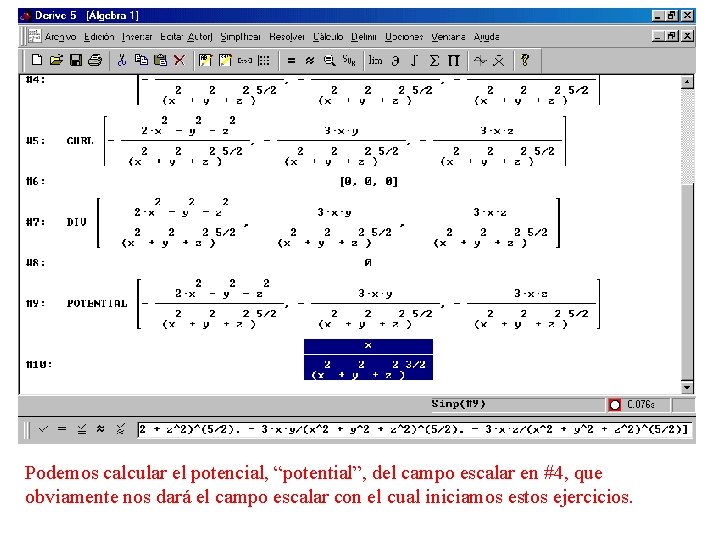The image size is (720, 540).
Task: Approximate with the ≈ toolbar icon
Action: click(310, 60)
